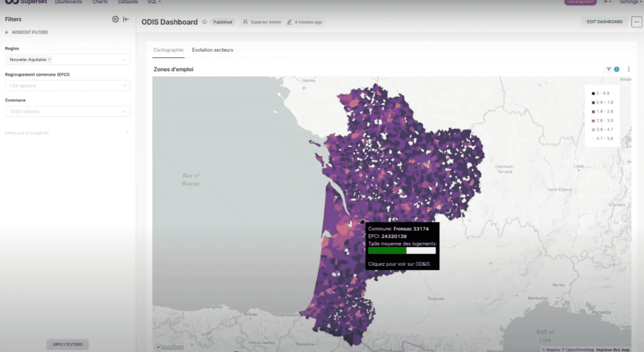
Task: Open the filter settings gear icon
Action: pos(115,19)
